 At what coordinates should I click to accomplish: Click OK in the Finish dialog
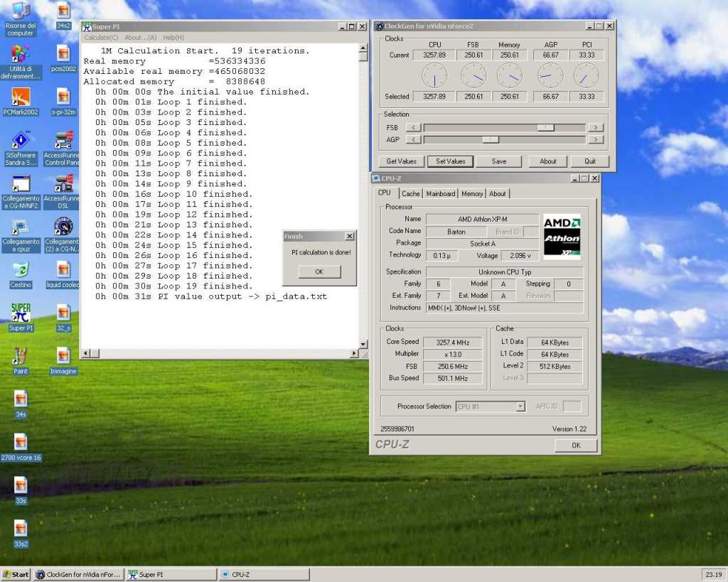click(x=319, y=271)
